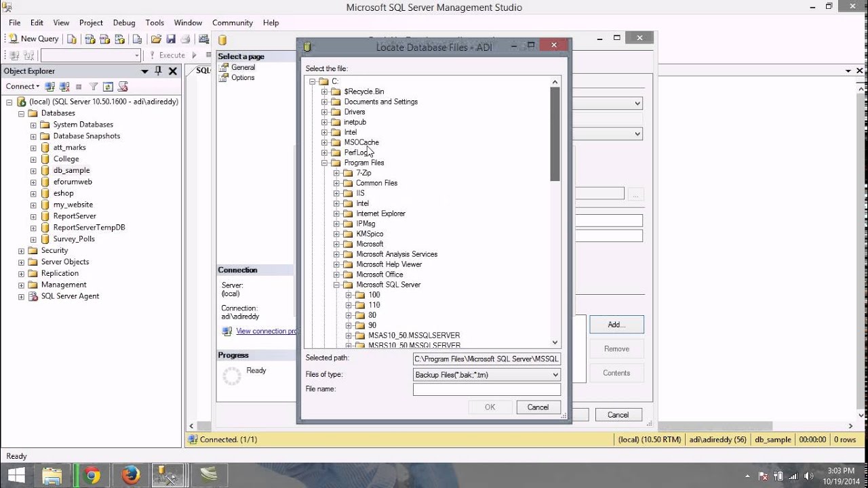Expand the Common Files folder
Screen dimensions: 868x488
337,183
